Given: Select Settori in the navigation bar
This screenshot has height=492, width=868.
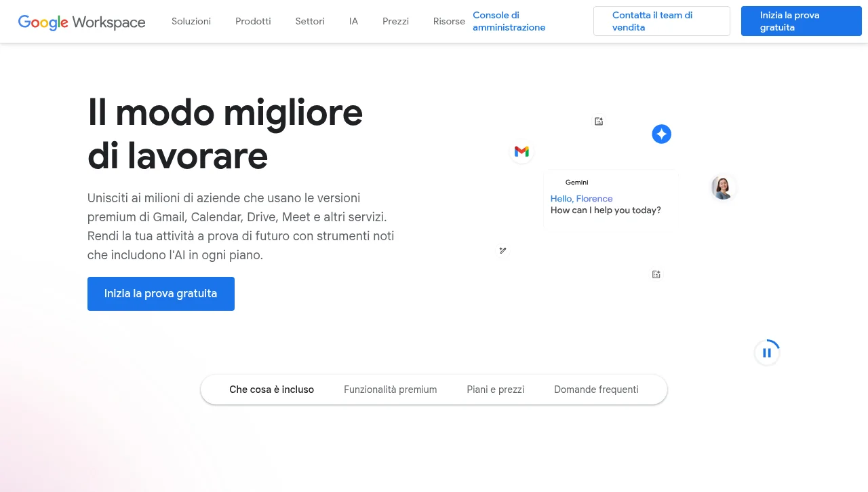Looking at the screenshot, I should click(309, 21).
